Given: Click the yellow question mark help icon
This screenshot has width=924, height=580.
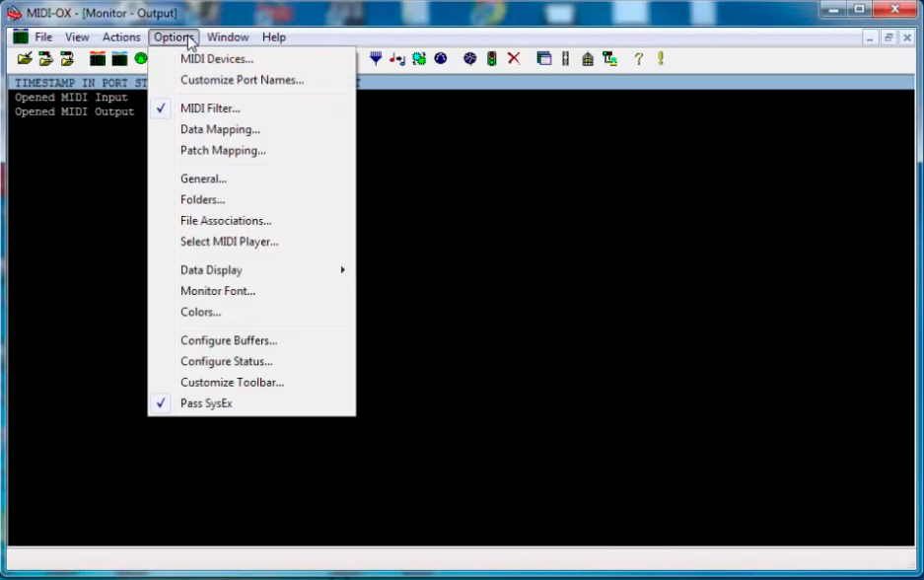Looking at the screenshot, I should click(639, 58).
